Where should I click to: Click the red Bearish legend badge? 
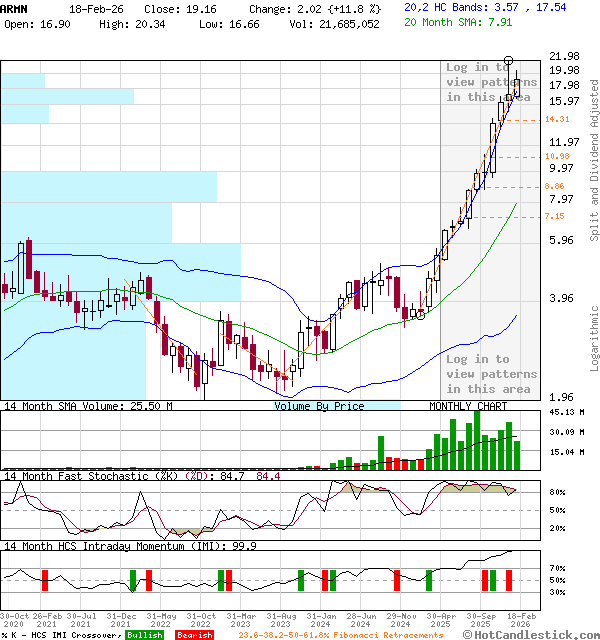(194, 635)
